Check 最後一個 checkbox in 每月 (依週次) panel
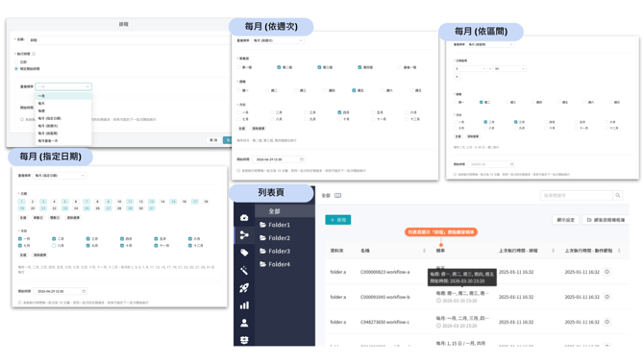 (400, 67)
